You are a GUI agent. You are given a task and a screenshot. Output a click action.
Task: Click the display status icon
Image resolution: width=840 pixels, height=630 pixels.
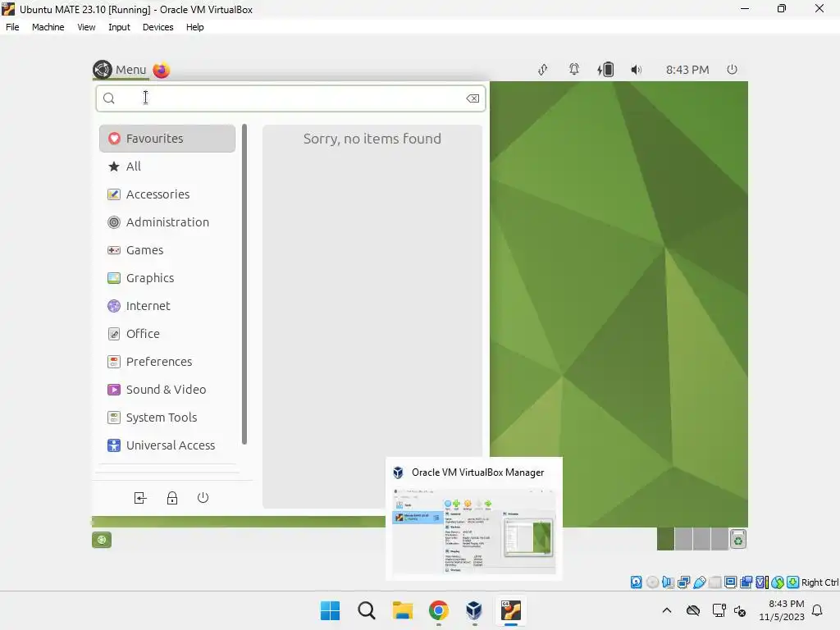(x=730, y=582)
